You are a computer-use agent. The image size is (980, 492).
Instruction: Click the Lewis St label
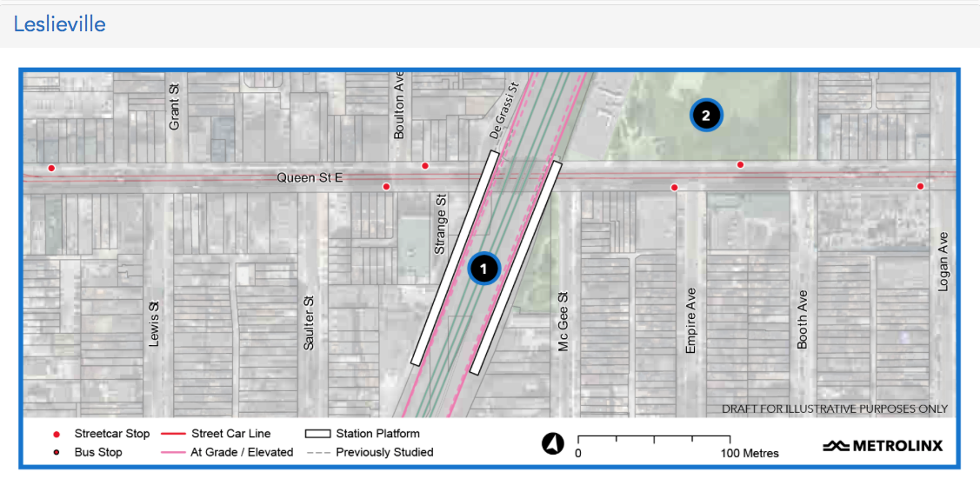point(154,324)
